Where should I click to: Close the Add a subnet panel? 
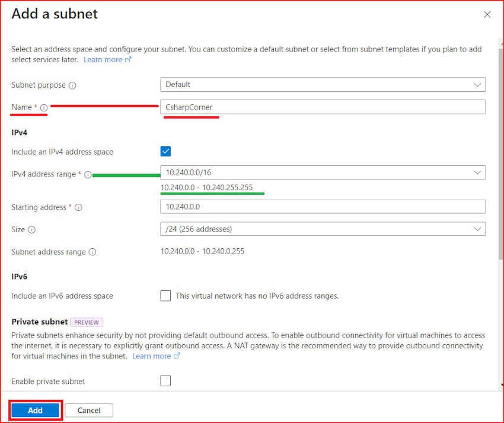pos(487,14)
